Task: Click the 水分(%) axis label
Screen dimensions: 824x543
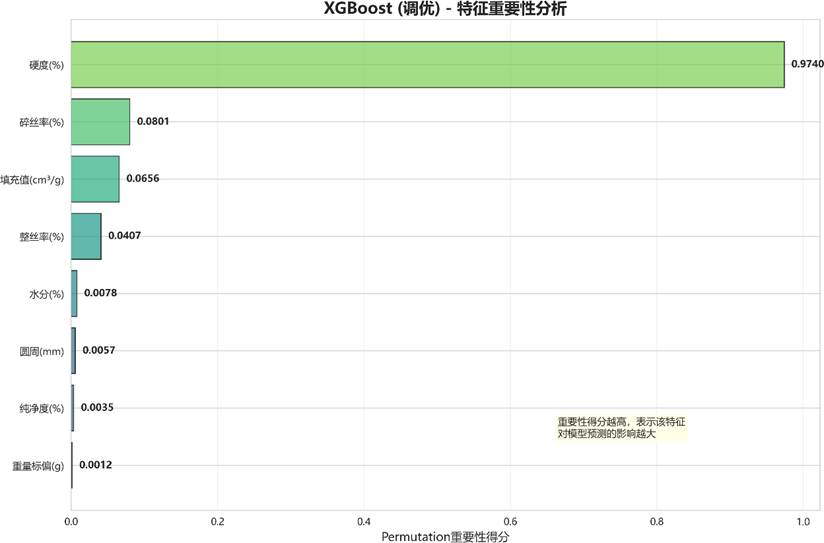Action: [x=46, y=294]
